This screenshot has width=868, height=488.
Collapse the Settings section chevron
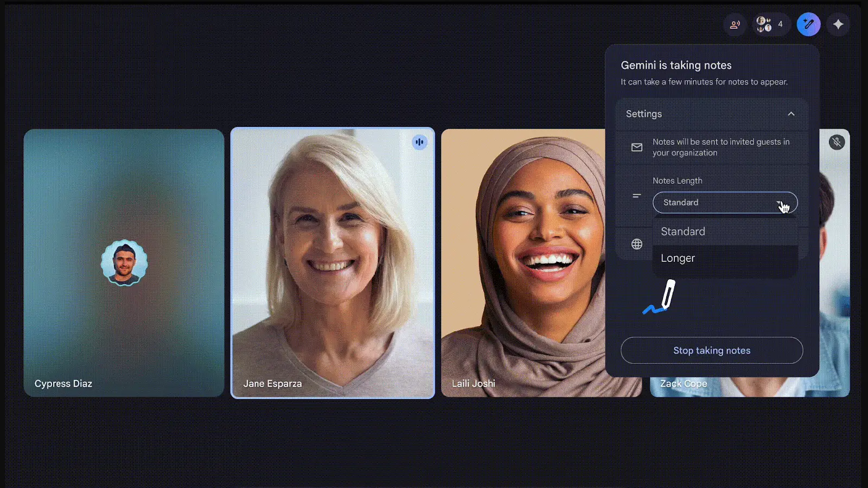coord(791,114)
